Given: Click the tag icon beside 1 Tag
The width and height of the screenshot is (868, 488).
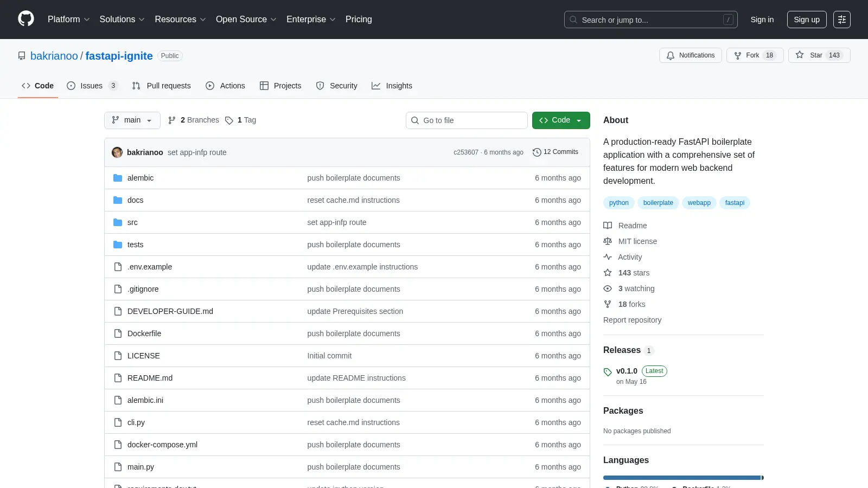Looking at the screenshot, I should 229,120.
